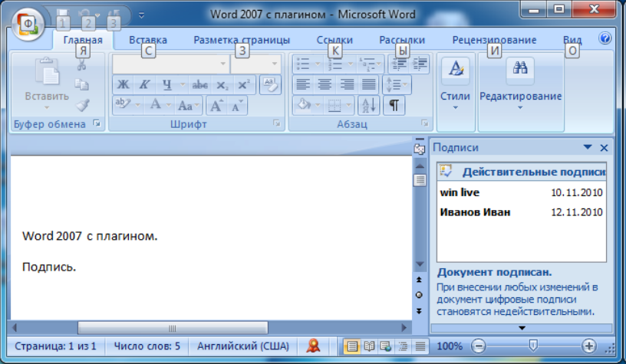Click the Borders icon
This screenshot has width=626, height=364.
tap(334, 105)
